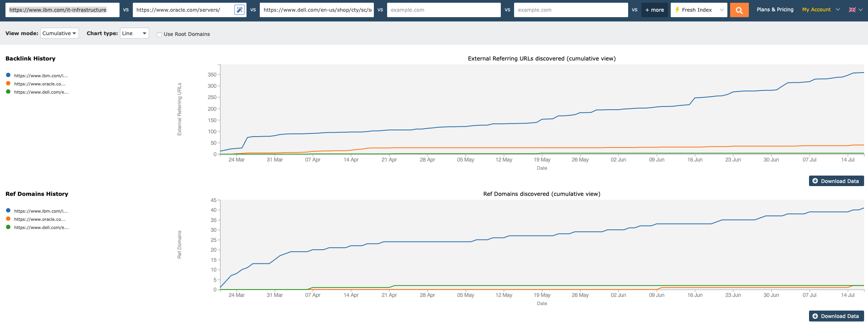
Task: Click the + more button
Action: (x=654, y=10)
